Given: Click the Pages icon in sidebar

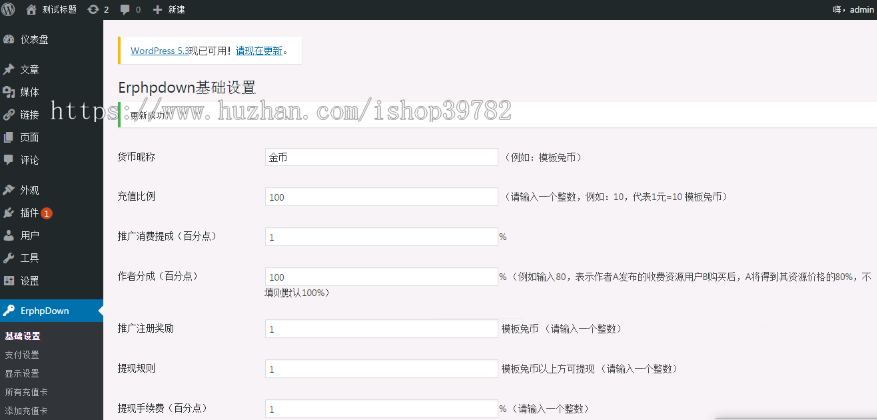Looking at the screenshot, I should coord(8,138).
